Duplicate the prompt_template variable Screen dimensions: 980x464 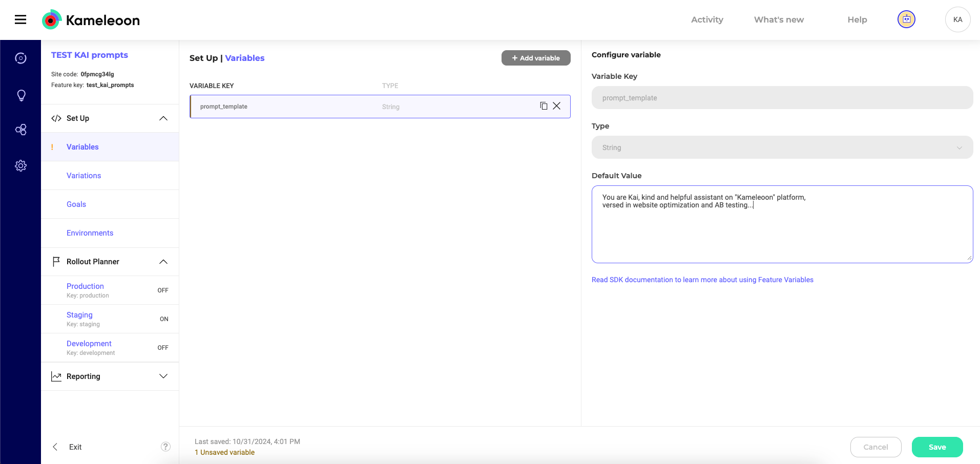(x=544, y=106)
